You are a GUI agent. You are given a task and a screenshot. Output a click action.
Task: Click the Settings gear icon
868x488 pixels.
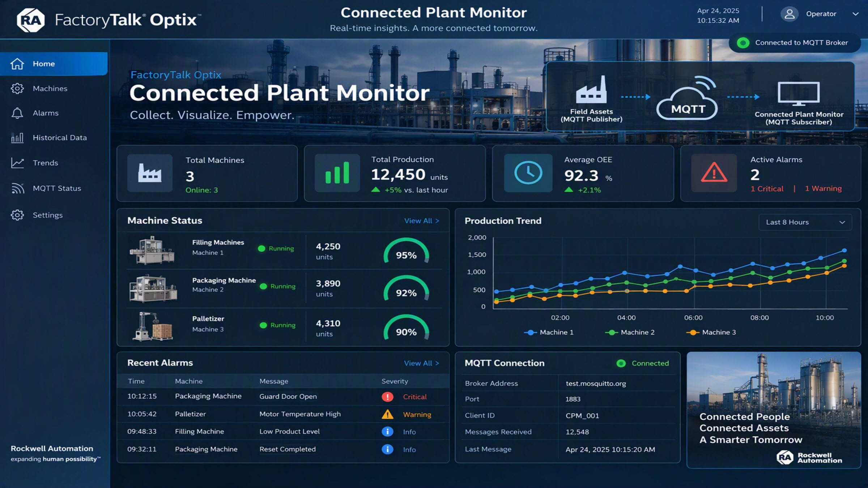point(17,215)
